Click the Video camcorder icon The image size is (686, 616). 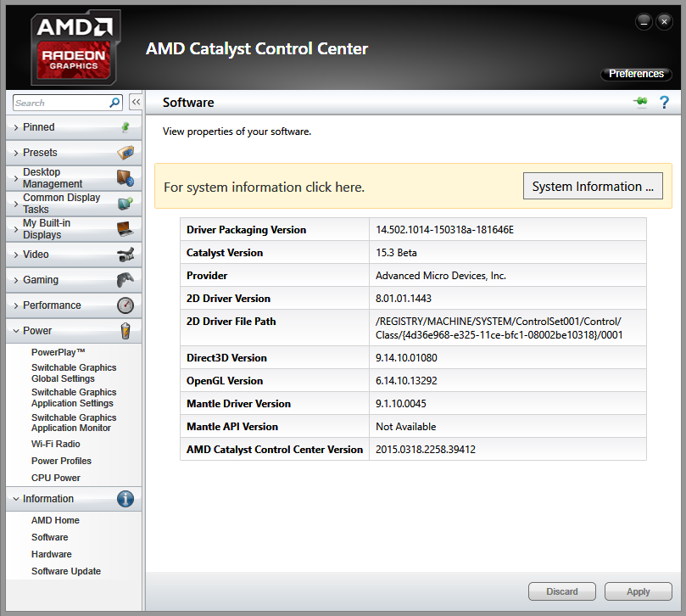pyautogui.click(x=125, y=255)
